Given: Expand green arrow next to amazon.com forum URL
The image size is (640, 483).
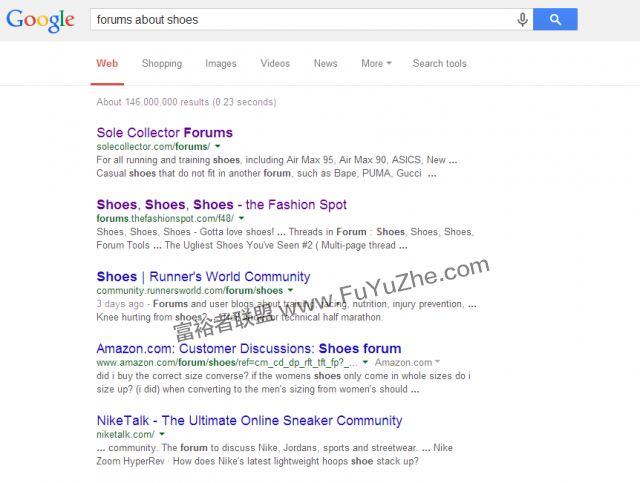Looking at the screenshot, I should tap(365, 362).
